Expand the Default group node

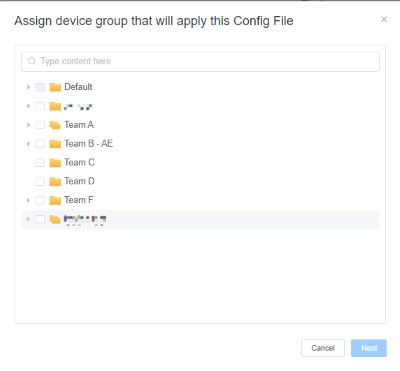pyautogui.click(x=28, y=87)
